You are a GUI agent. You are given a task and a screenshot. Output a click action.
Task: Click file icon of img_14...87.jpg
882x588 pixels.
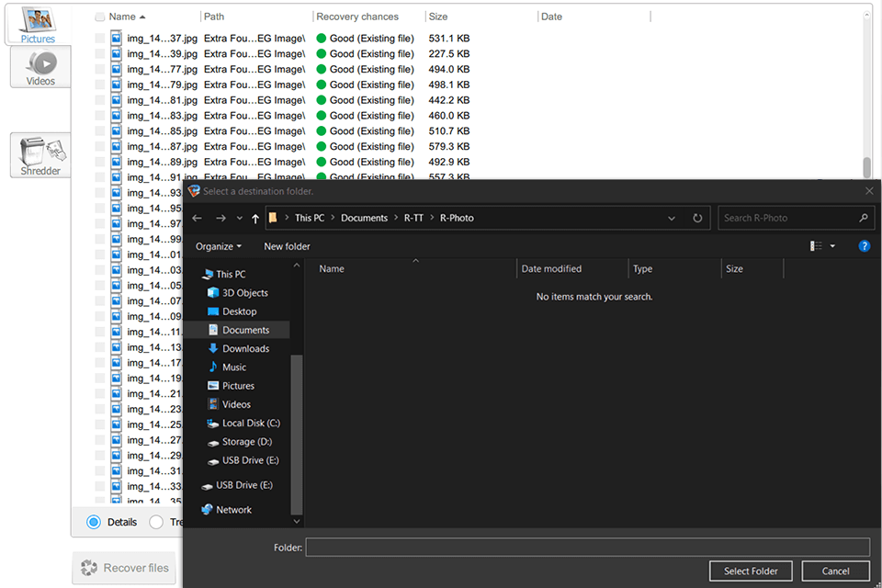tap(116, 146)
